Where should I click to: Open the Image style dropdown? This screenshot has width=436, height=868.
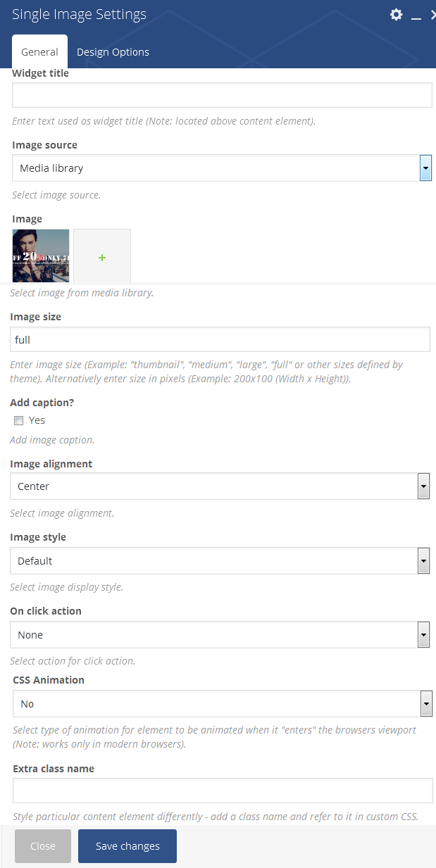[x=220, y=561]
